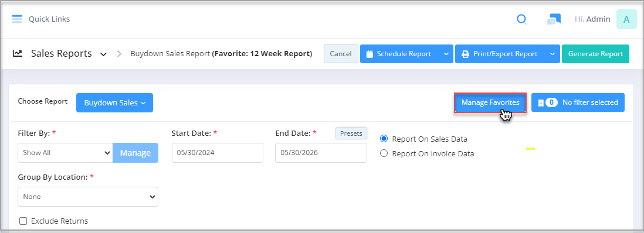The image size is (644, 233).
Task: Open the chat messages icon
Action: (x=554, y=19)
